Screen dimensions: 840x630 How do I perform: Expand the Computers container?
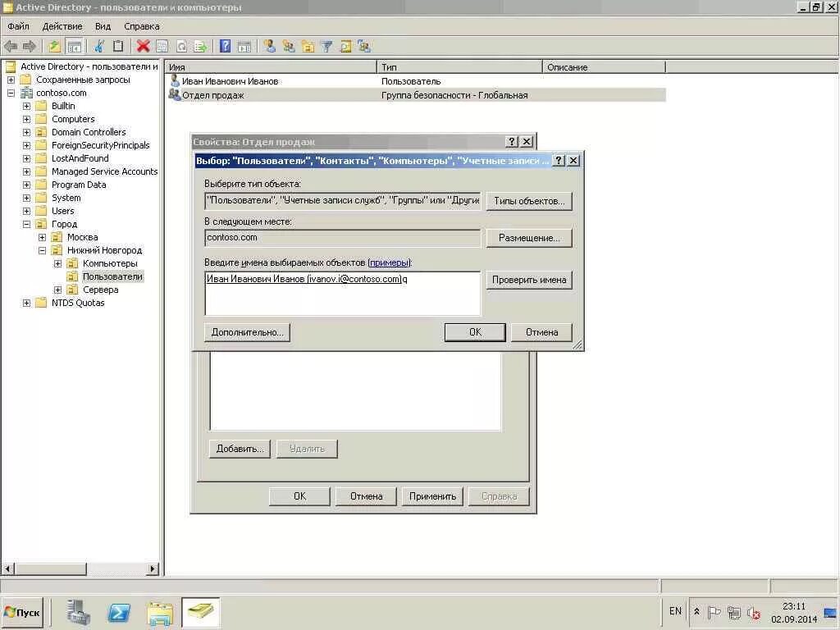[26, 119]
